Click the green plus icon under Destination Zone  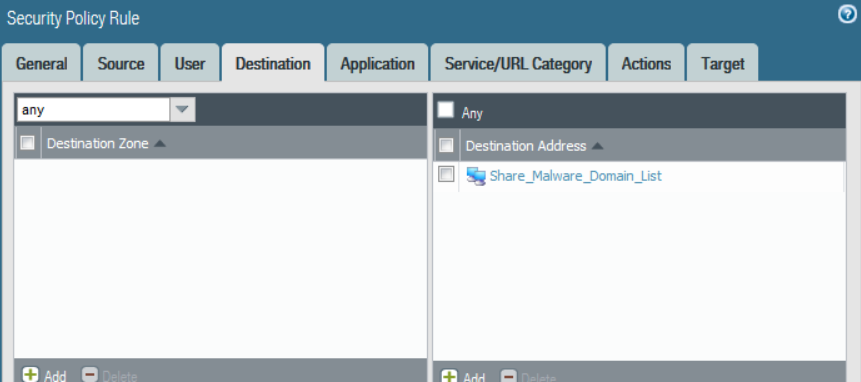click(x=30, y=374)
